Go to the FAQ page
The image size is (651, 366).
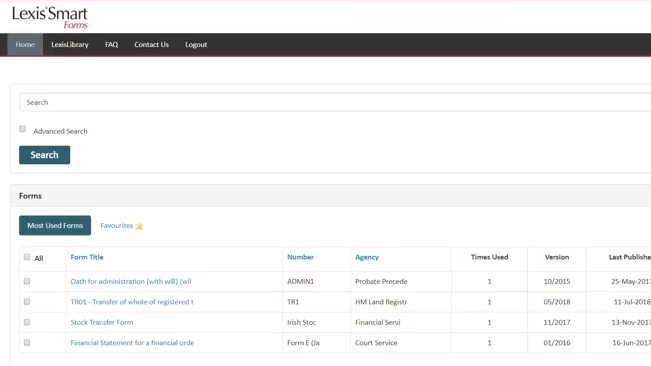pyautogui.click(x=111, y=44)
